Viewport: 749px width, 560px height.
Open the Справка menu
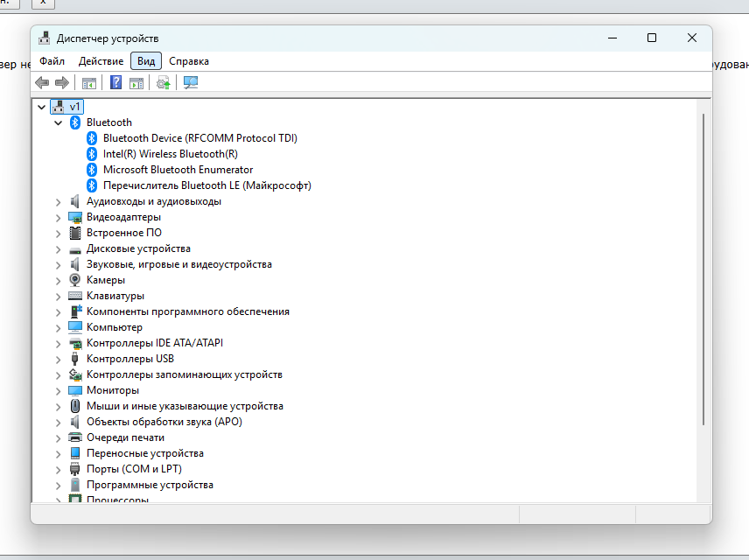point(189,61)
